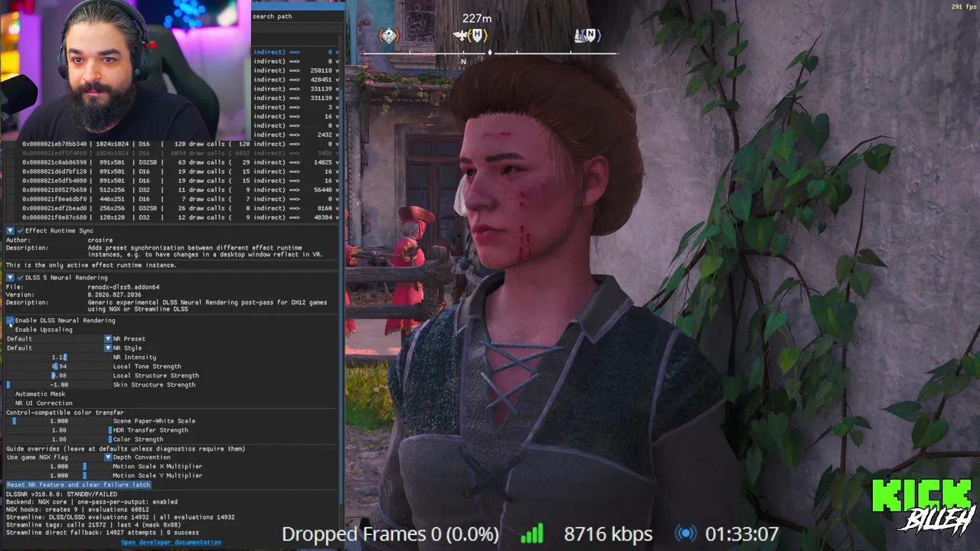Click the Local Tone Strength slider

pyautogui.click(x=59, y=367)
